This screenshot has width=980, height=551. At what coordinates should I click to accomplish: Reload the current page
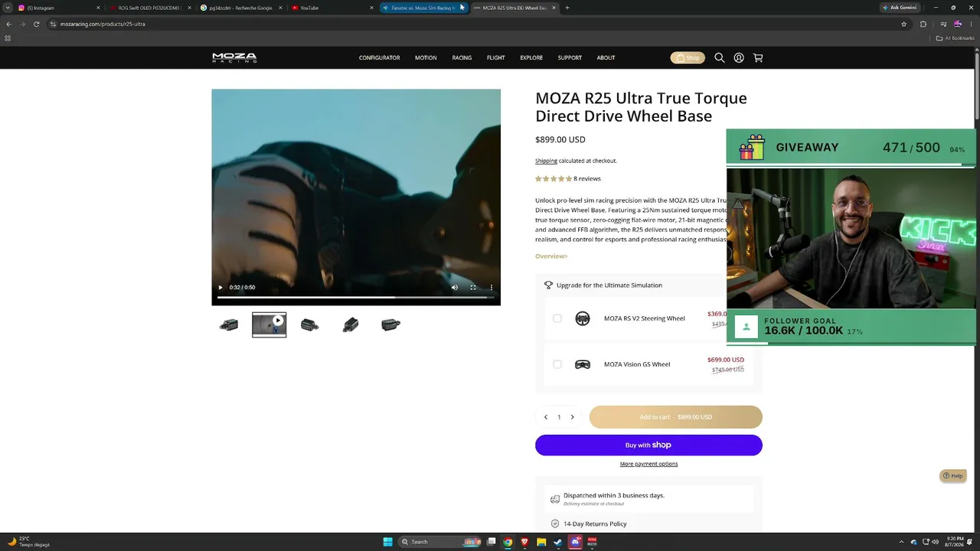36,24
